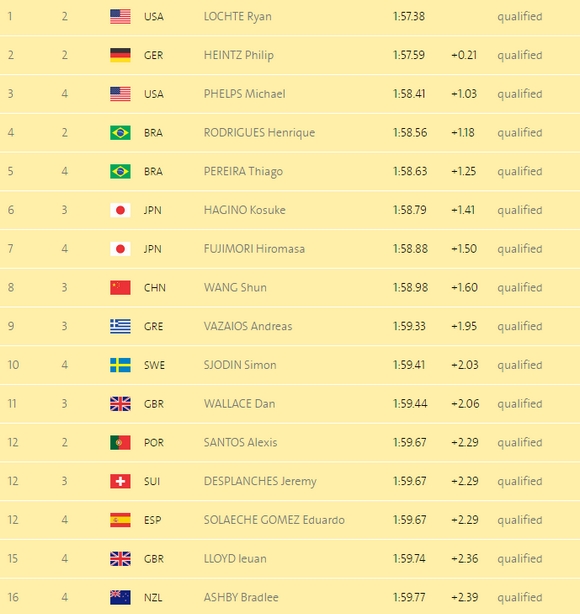Open LOCHTE Ryan athlete name
Viewport: 580px width, 614px height.
pos(237,16)
